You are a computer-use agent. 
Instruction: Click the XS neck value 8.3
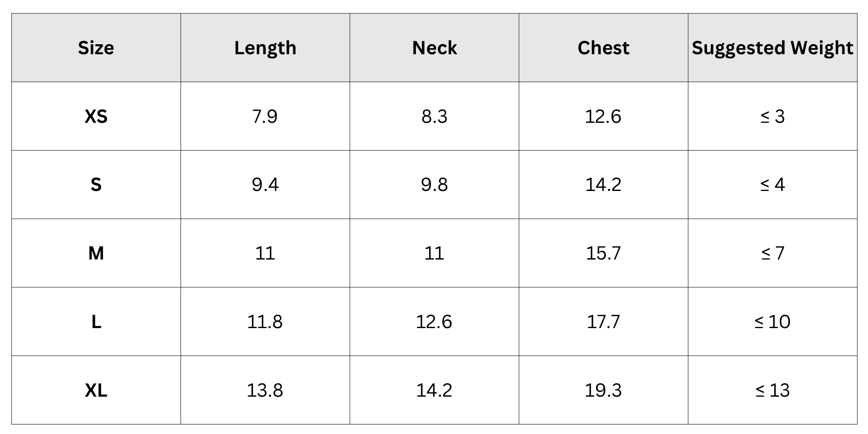[434, 116]
